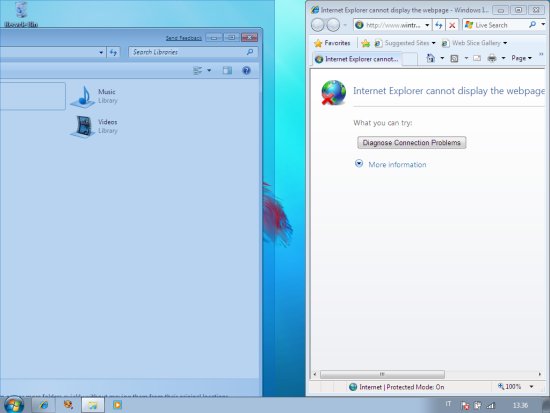Click the Live Search magnifier icon
550x413 pixels.
[x=532, y=25]
